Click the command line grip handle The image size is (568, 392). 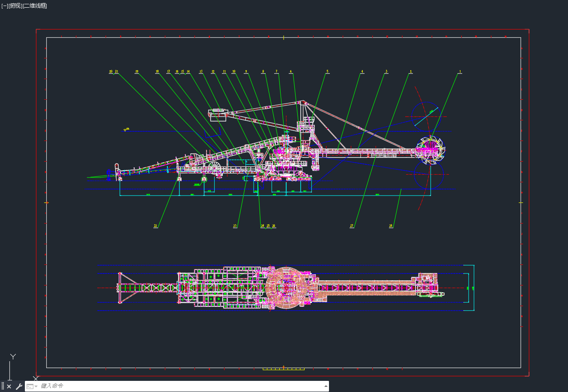tap(3, 386)
